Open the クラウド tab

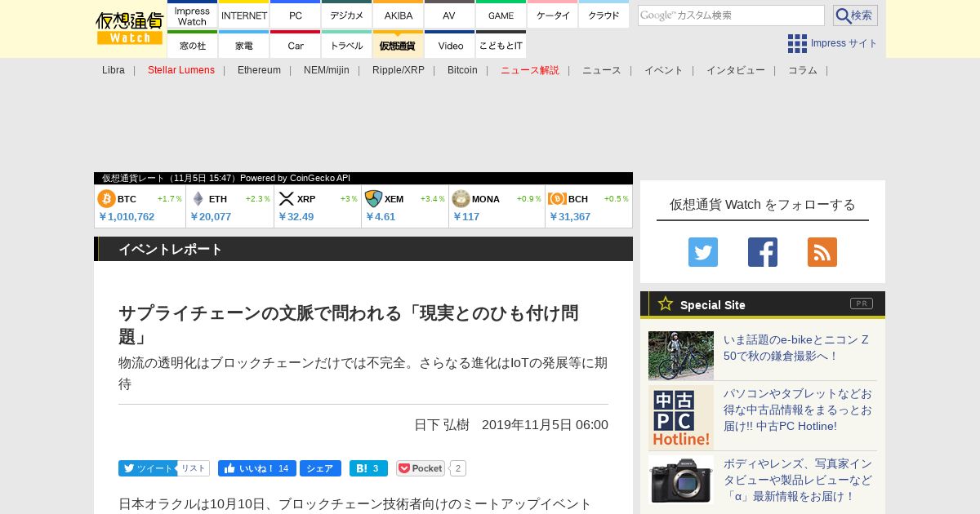(x=604, y=16)
